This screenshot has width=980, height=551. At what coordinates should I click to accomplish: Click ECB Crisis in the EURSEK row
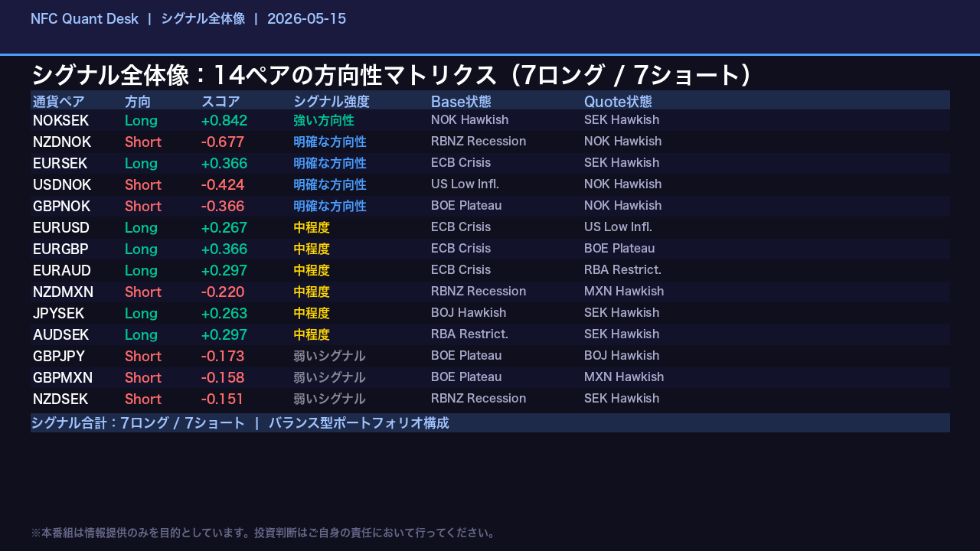coord(461,163)
